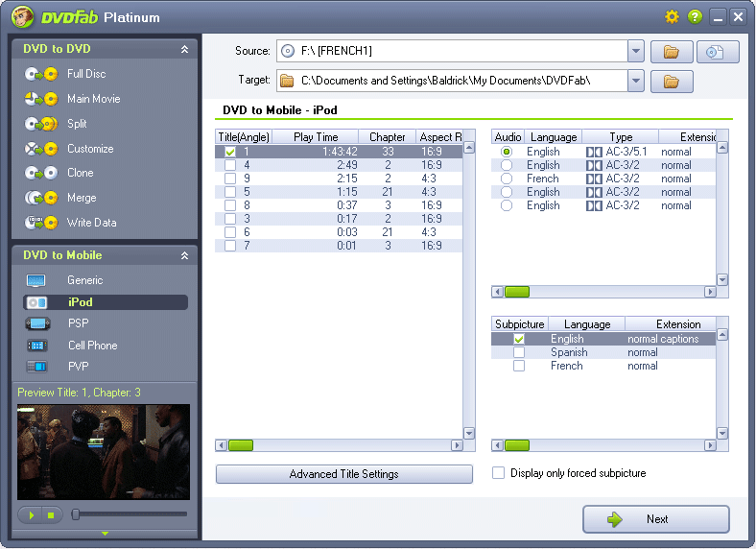The image size is (756, 549).
Task: Select the Write Data mode icon
Action: (41, 223)
